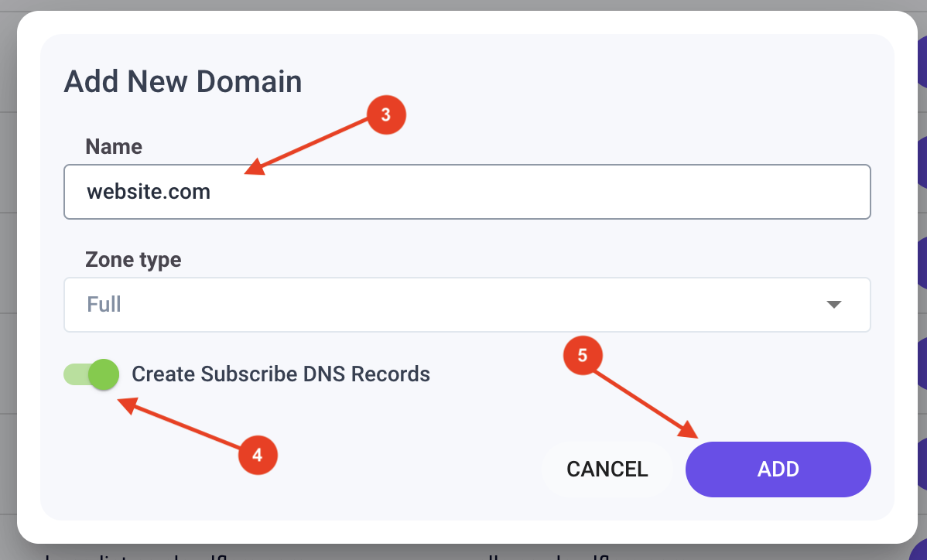Click the Add New Domain title
The height and width of the screenshot is (560, 927).
coord(183,81)
